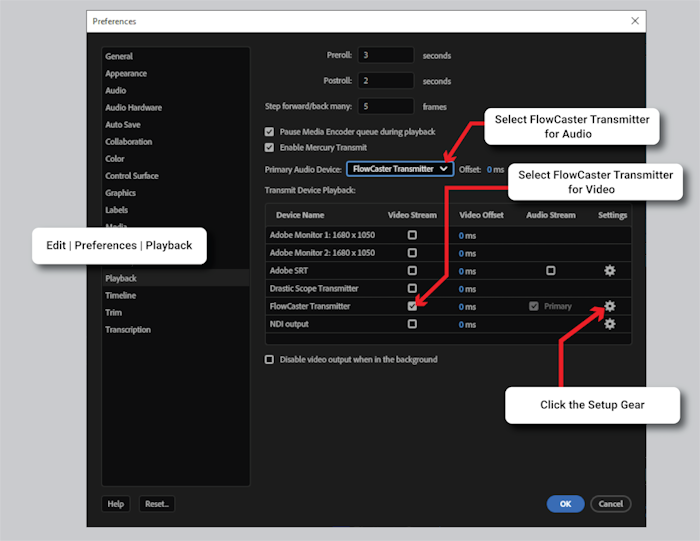Viewport: 700px width, 541px height.
Task: Click the Help button
Action: click(x=116, y=504)
